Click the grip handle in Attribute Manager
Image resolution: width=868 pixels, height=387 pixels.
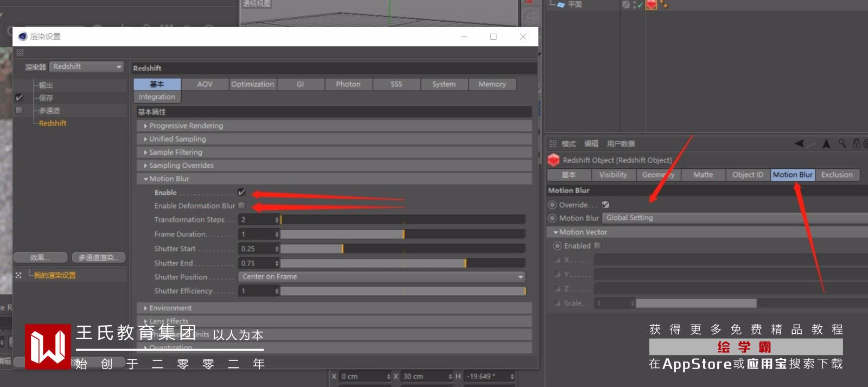pyautogui.click(x=552, y=143)
